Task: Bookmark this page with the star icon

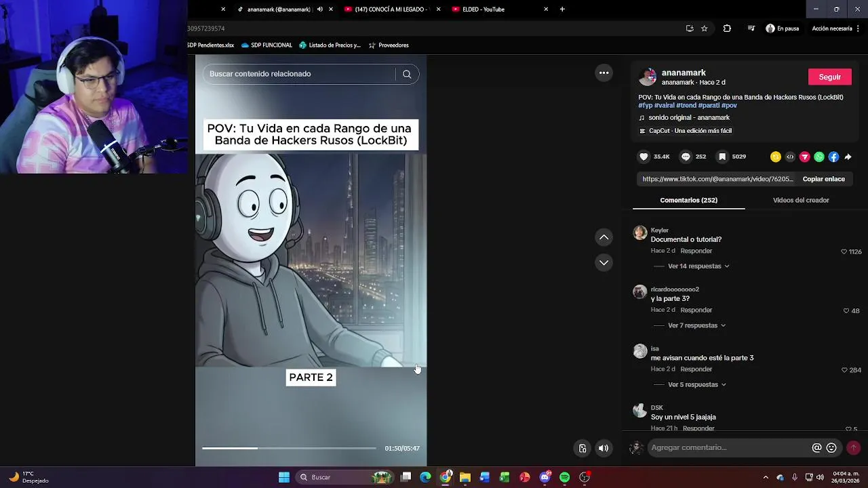Action: pyautogui.click(x=705, y=28)
